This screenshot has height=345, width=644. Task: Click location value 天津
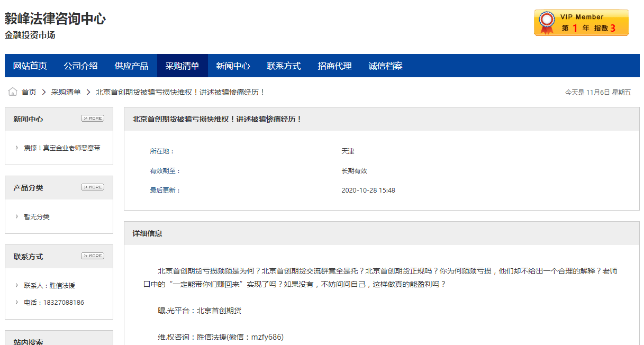348,151
